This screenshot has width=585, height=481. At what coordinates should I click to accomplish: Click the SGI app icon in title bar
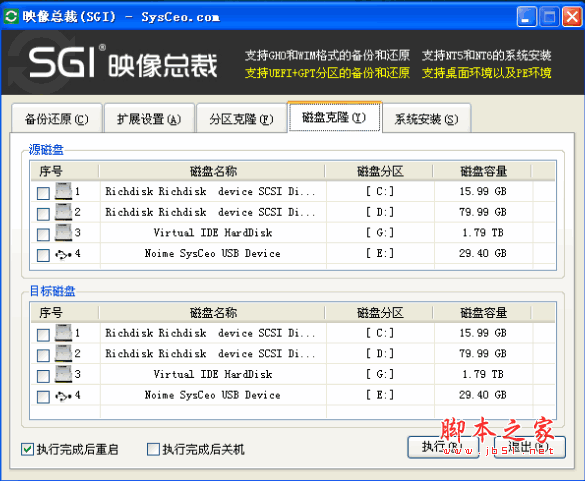[x=11, y=16]
